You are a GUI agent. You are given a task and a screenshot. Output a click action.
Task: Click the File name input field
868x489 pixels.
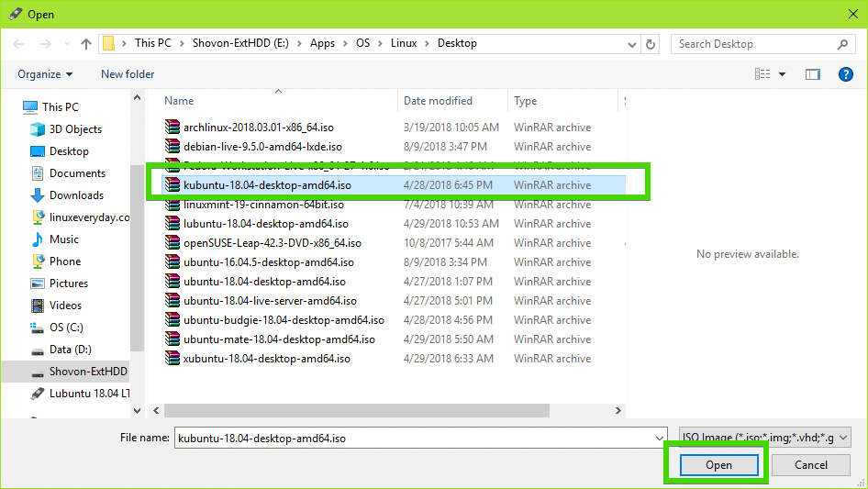417,439
